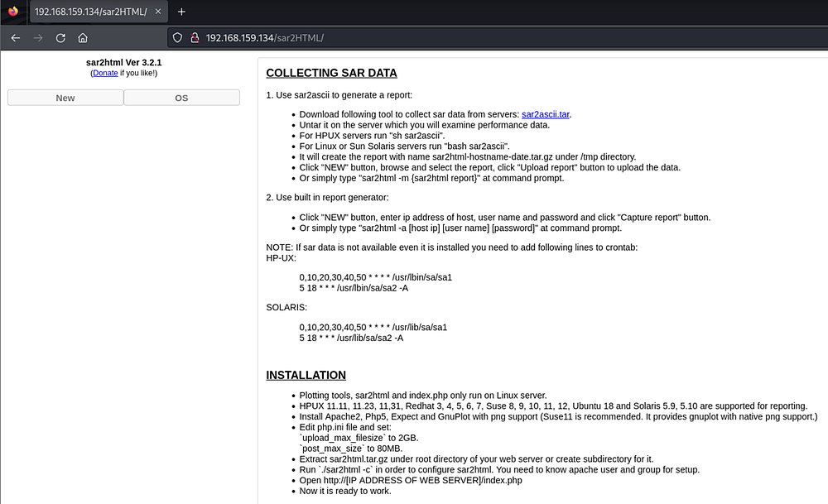Click the 'Untar it on the server' bullet
The image size is (828, 504).
point(425,125)
